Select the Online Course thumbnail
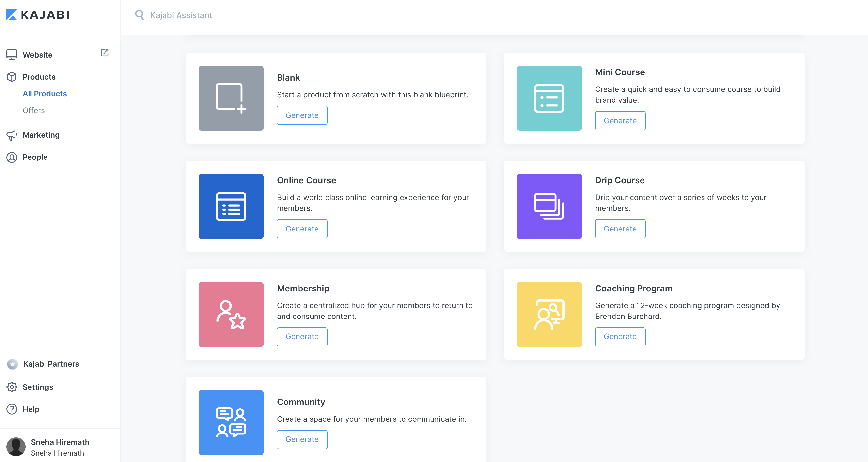Image resolution: width=868 pixels, height=462 pixels. tap(231, 206)
